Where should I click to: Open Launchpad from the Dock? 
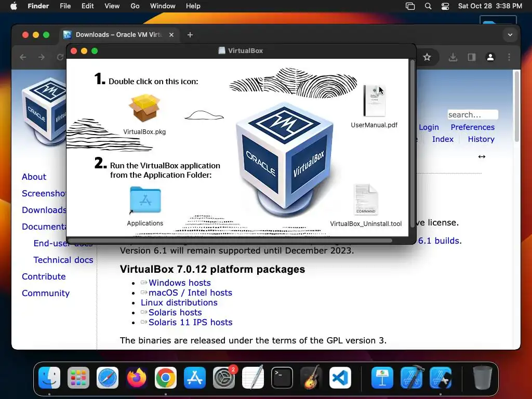(78, 378)
